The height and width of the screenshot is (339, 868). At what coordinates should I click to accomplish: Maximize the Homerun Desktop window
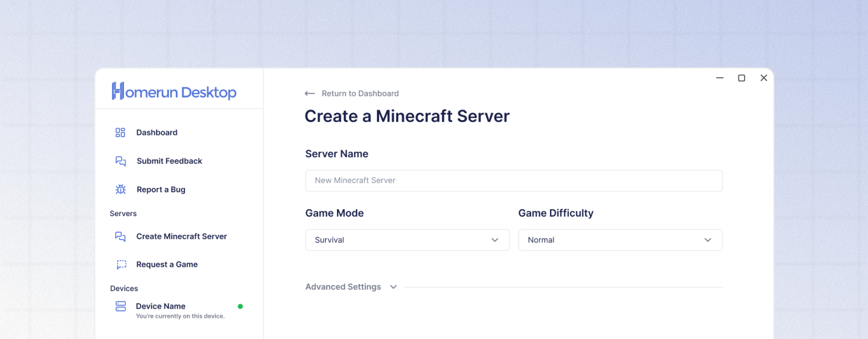point(741,78)
